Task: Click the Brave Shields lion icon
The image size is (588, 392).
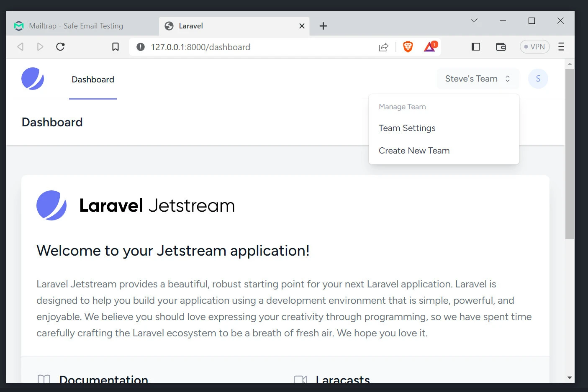Action: [x=408, y=47]
